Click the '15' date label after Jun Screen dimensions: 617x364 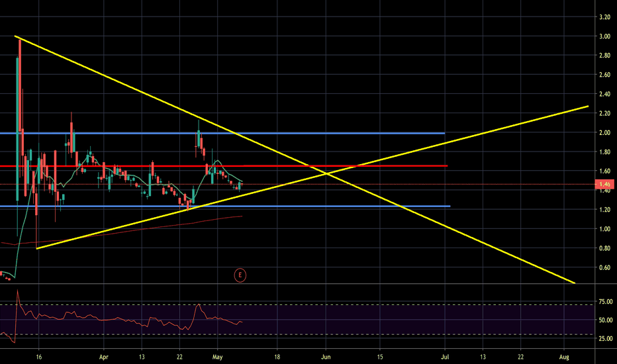point(380,357)
